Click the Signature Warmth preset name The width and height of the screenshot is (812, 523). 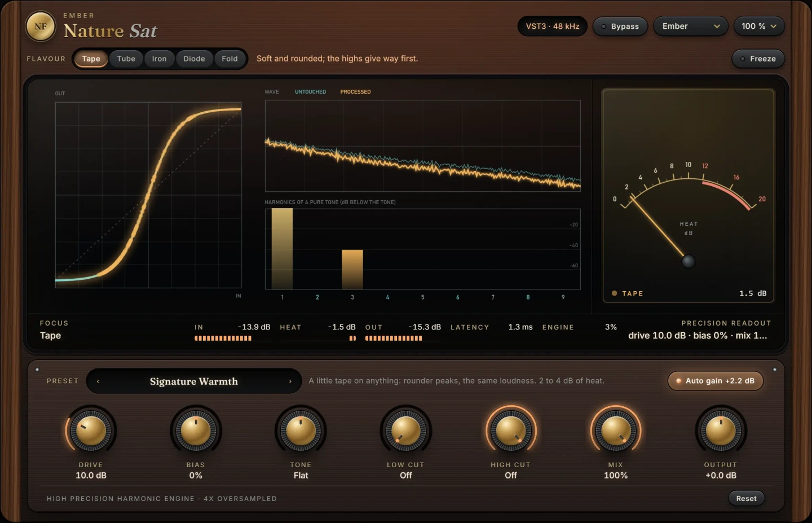pos(194,381)
